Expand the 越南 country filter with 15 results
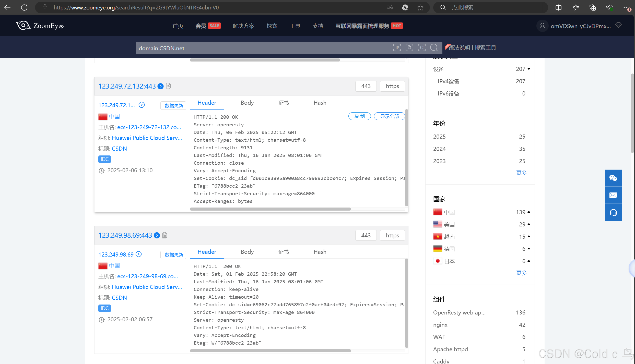This screenshot has width=635, height=364. pyautogui.click(x=529, y=236)
